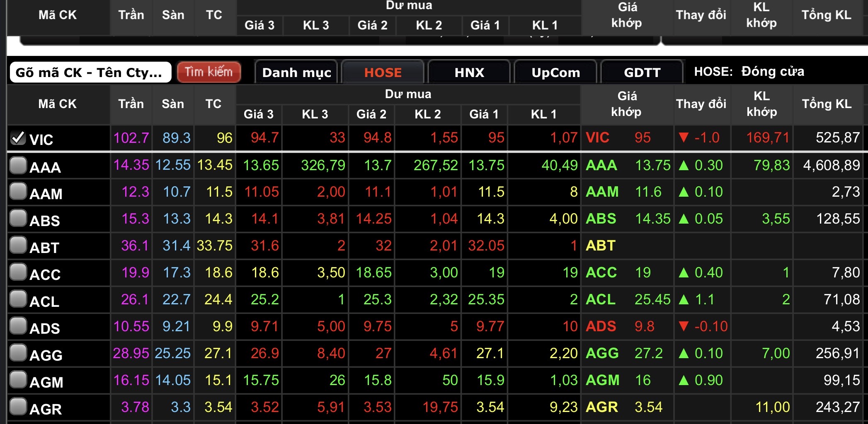Image resolution: width=868 pixels, height=424 pixels.
Task: Click the lower Trần column header
Action: pyautogui.click(x=131, y=104)
